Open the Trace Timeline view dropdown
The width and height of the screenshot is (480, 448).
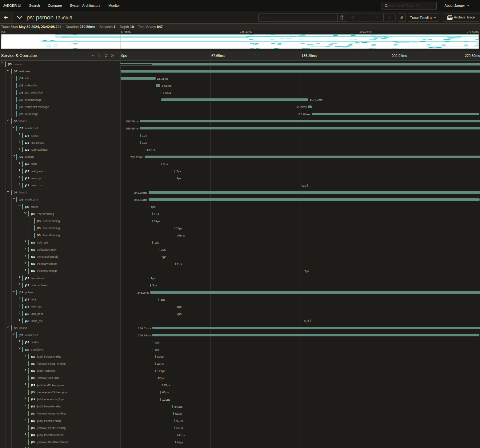click(423, 18)
